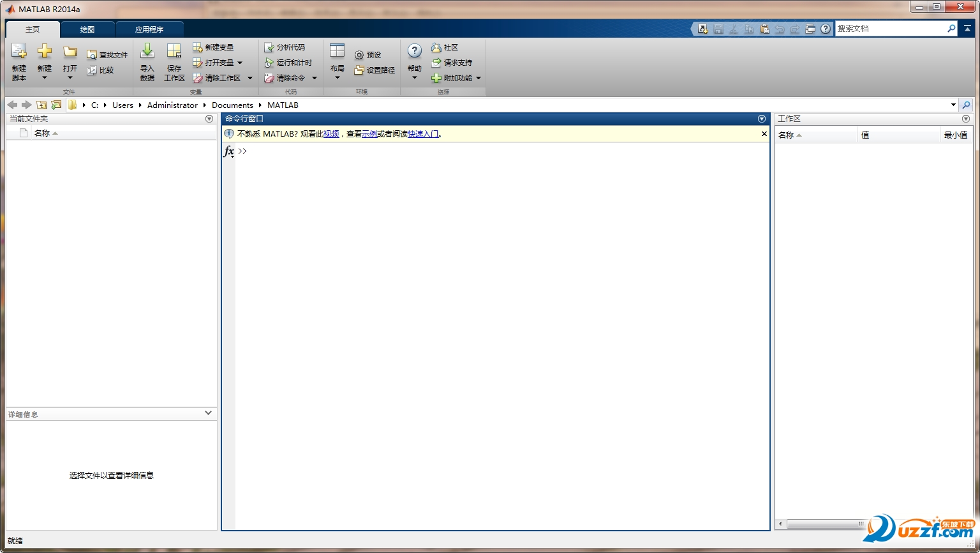Viewport: 980px width, 553px height.
Task: Click the Redo arrow icon
Action: (795, 29)
